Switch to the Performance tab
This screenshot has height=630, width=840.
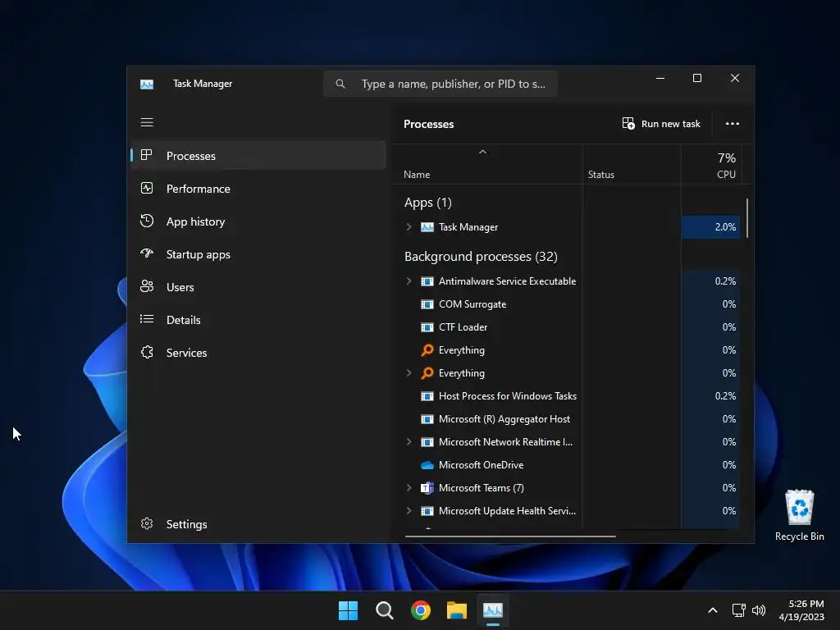pos(258,189)
